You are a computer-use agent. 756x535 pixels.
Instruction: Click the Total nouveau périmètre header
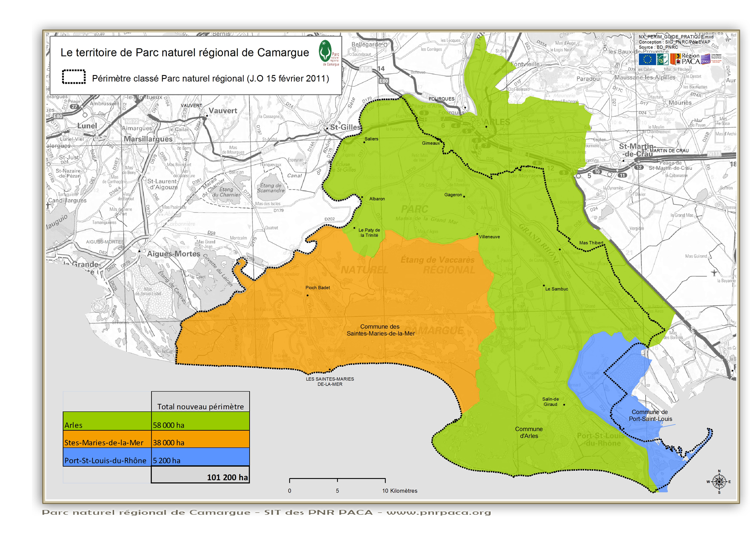(x=201, y=407)
